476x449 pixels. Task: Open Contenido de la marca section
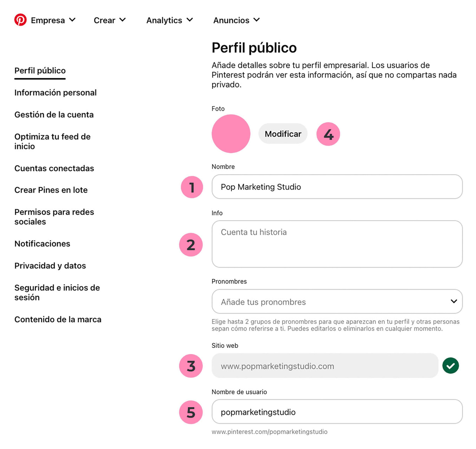point(58,319)
